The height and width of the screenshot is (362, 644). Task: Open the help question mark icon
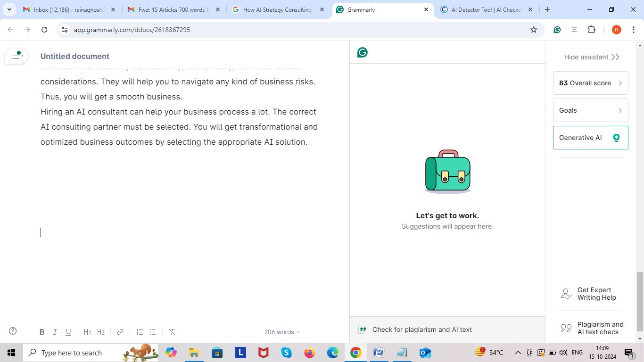coord(13,331)
